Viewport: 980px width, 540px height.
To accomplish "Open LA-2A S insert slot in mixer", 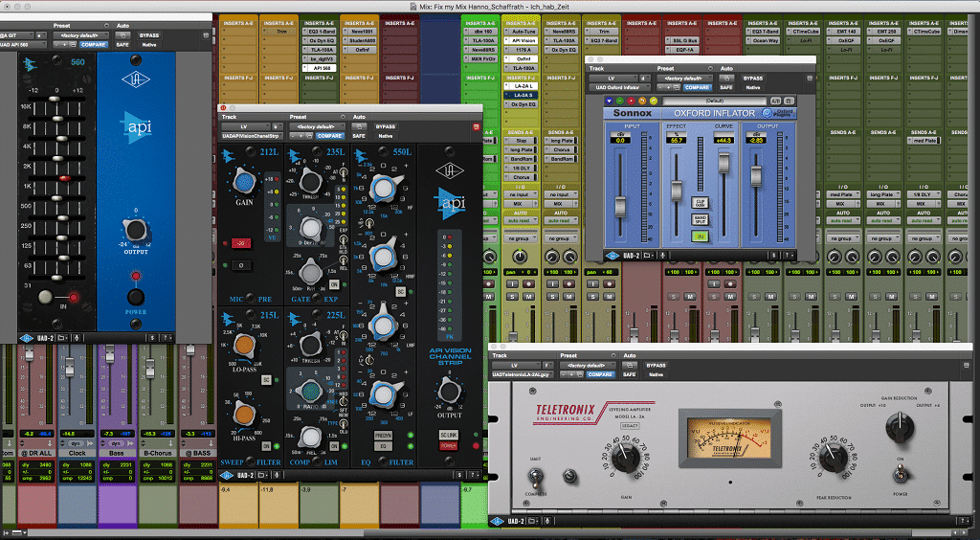I will point(522,95).
